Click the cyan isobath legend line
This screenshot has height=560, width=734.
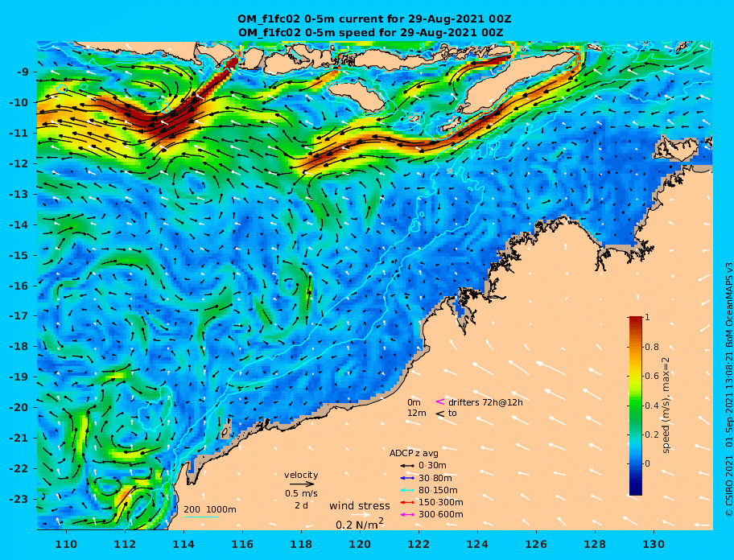[201, 517]
